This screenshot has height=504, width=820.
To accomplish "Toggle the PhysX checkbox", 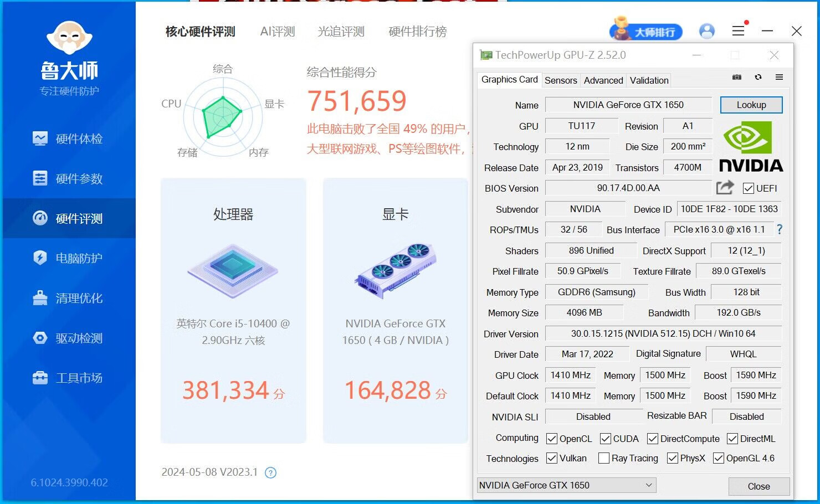I will pos(673,458).
